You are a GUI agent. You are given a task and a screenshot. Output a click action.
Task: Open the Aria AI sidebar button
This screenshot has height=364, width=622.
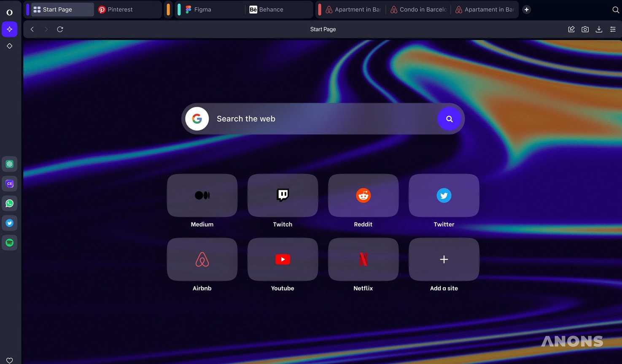[x=9, y=29]
